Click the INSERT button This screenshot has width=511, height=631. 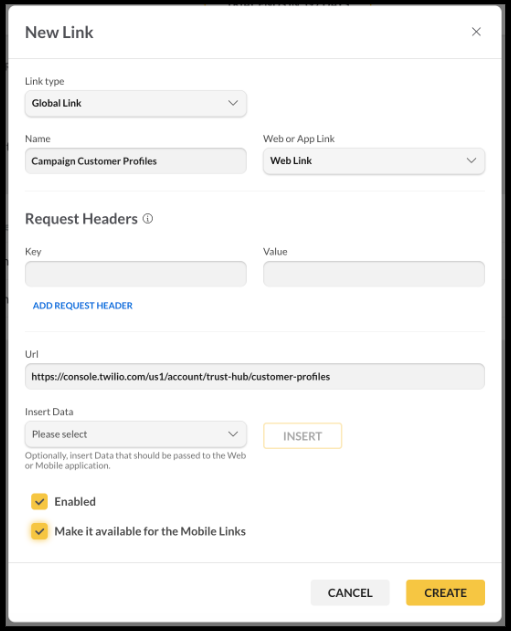pyautogui.click(x=303, y=436)
